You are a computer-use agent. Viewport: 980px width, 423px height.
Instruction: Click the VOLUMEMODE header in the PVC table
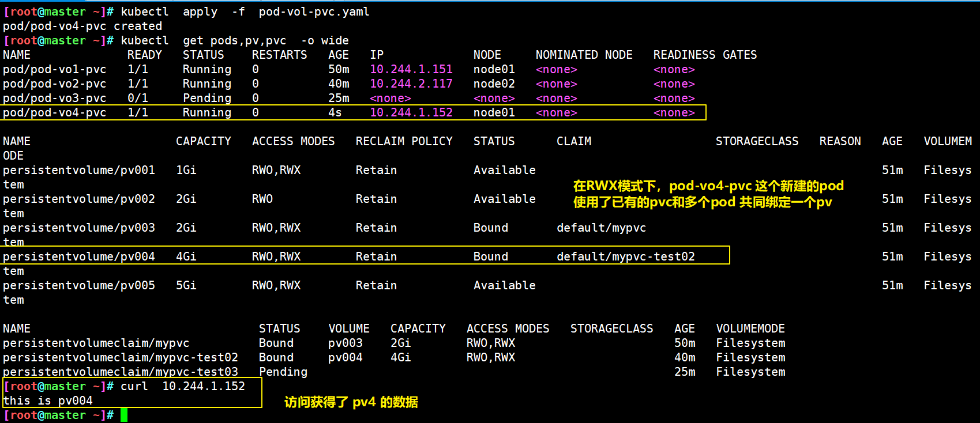tap(750, 328)
